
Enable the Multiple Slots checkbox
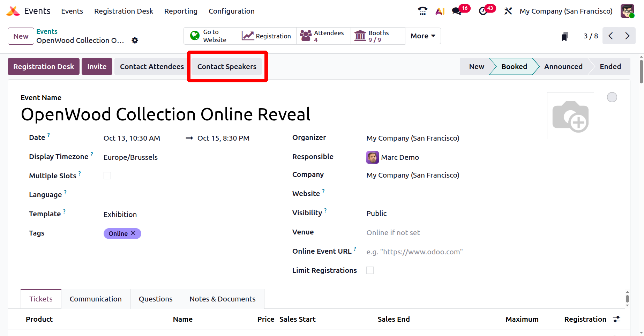[x=107, y=176]
